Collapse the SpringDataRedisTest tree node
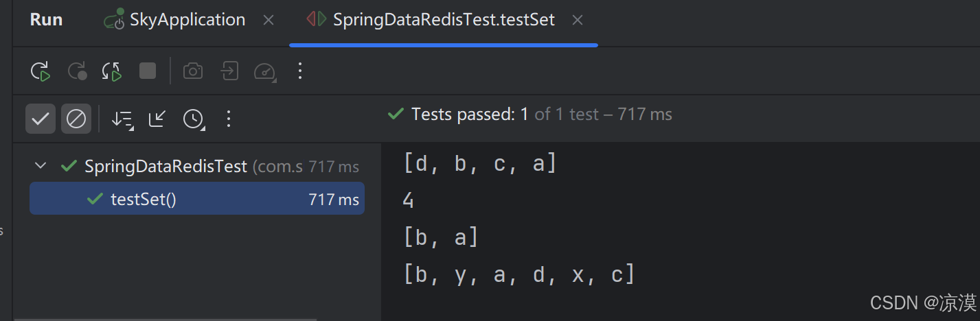The image size is (980, 321). [41, 165]
